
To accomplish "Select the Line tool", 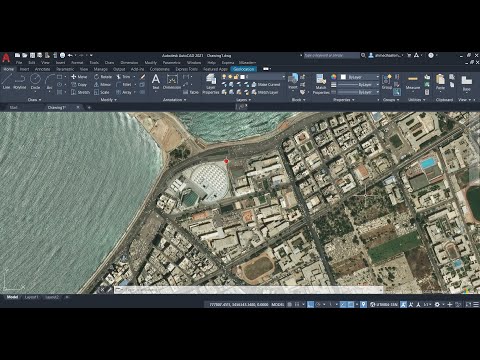I will pyautogui.click(x=7, y=81).
